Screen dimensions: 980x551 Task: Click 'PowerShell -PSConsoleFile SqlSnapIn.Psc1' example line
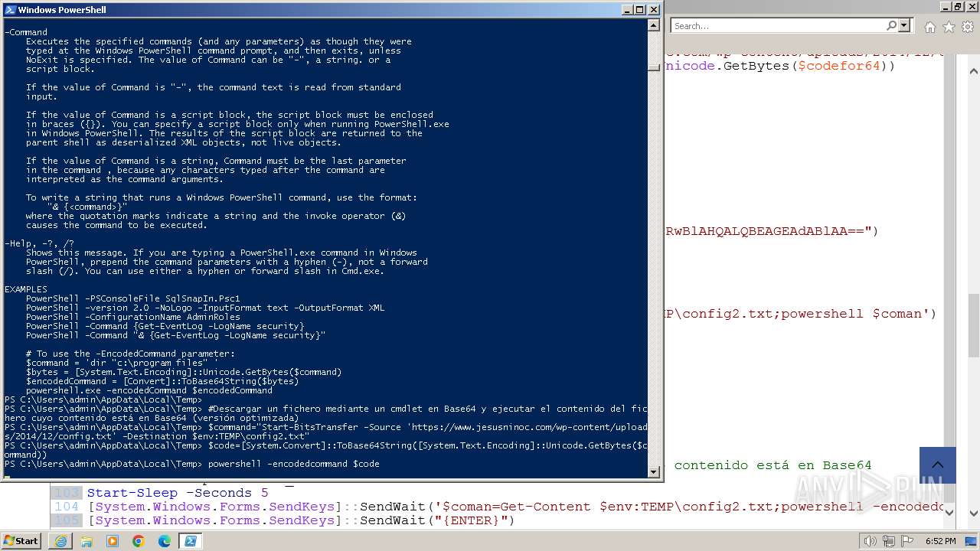click(133, 298)
